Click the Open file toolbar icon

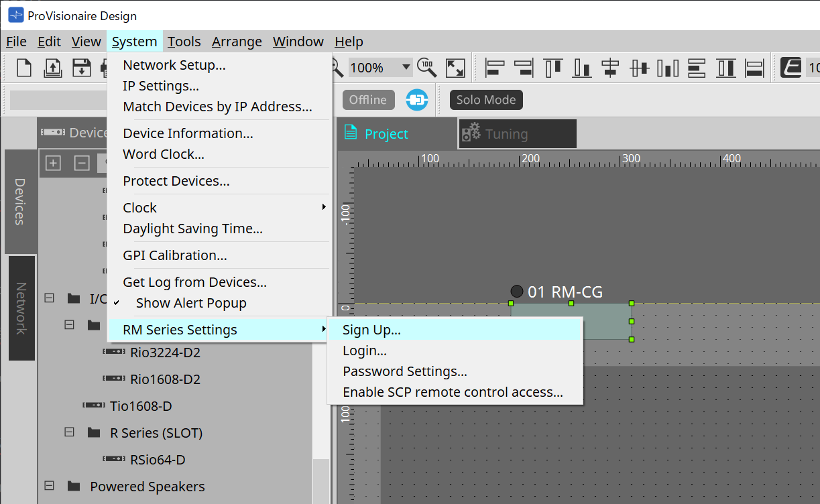coord(53,68)
